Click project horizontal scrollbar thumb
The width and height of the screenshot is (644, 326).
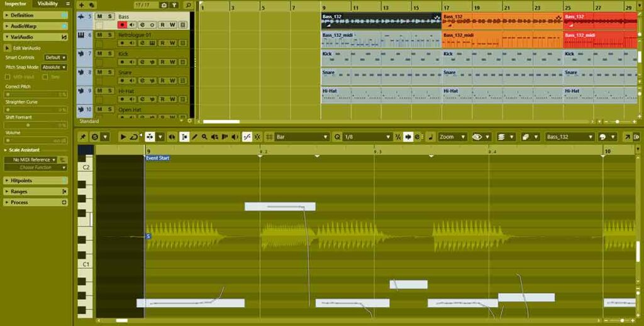(x=221, y=121)
